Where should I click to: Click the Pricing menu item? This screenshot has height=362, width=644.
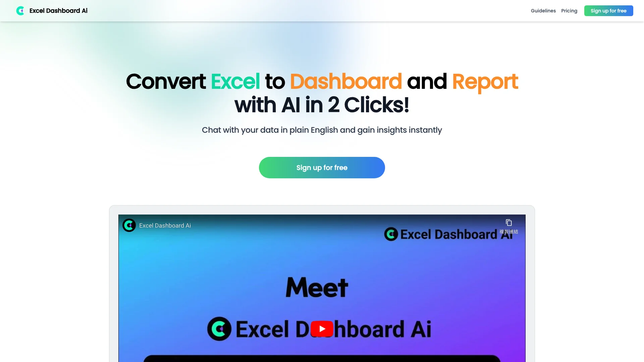[569, 11]
